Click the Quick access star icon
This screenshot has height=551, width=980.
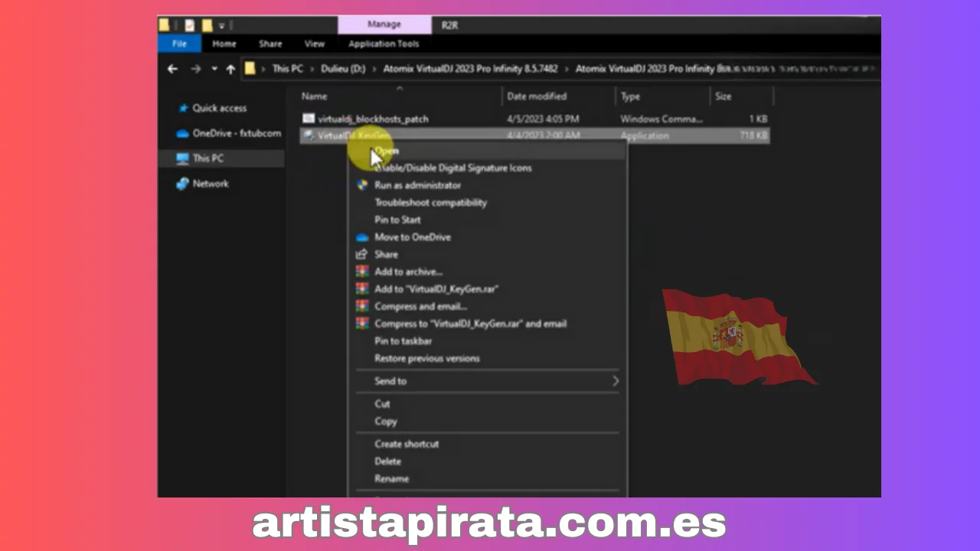click(x=182, y=109)
